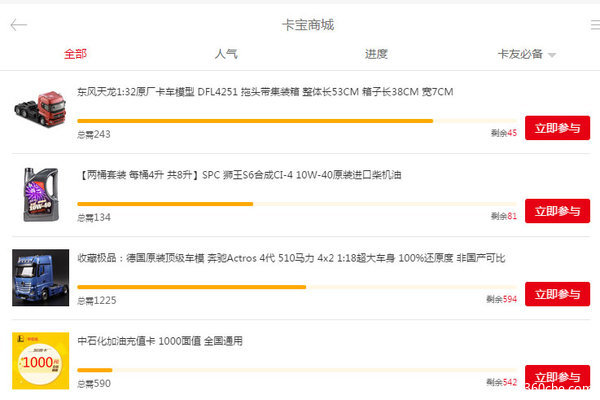
Task: Click 立即参与 for the Actros truck model
Action: point(557,294)
